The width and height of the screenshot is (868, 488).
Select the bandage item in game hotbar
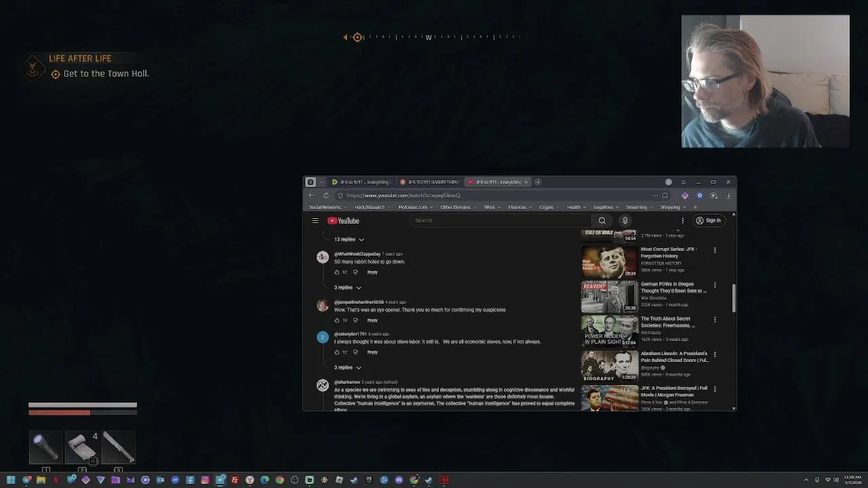82,448
